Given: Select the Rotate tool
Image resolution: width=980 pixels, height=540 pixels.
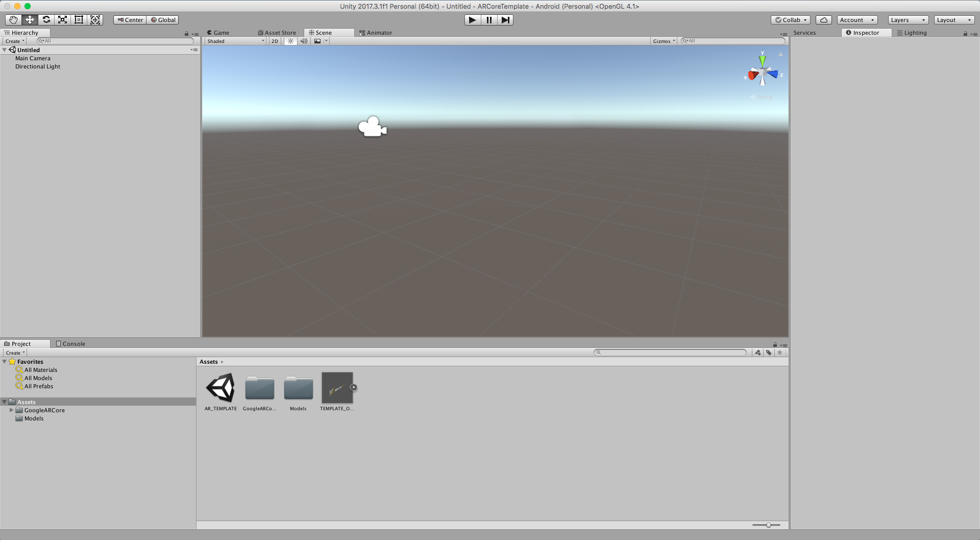Looking at the screenshot, I should (x=46, y=20).
